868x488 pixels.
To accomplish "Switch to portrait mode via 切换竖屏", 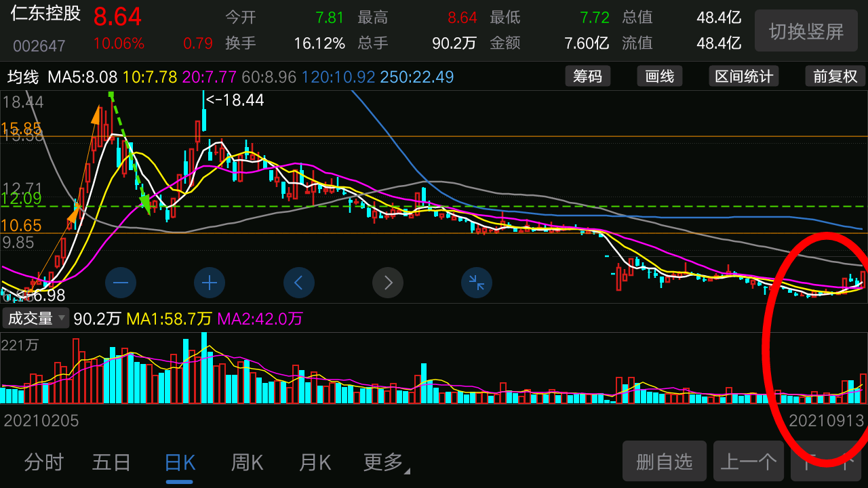I will pos(806,30).
